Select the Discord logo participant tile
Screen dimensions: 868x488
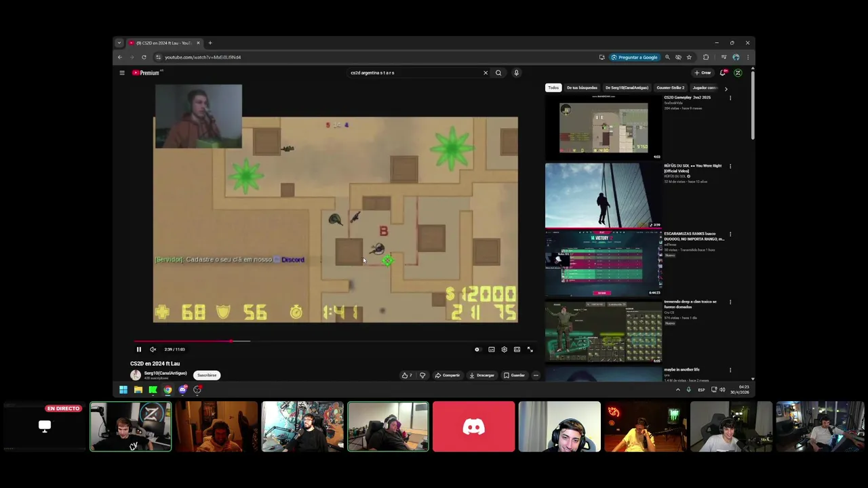coord(474,426)
